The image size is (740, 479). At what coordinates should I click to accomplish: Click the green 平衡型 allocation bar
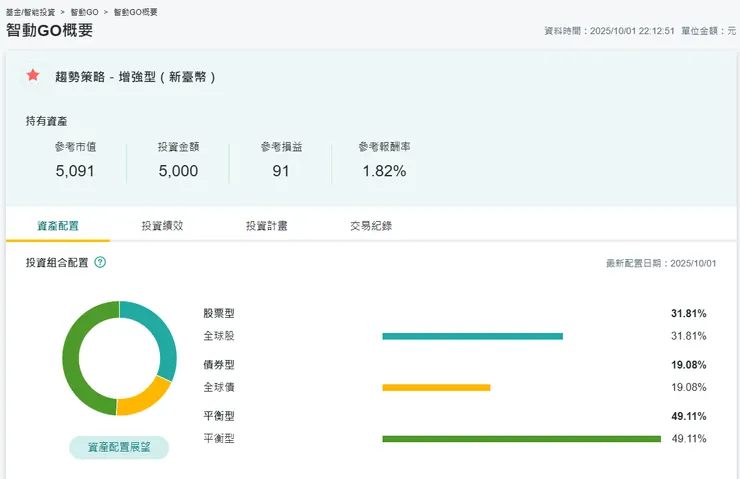tap(521, 439)
